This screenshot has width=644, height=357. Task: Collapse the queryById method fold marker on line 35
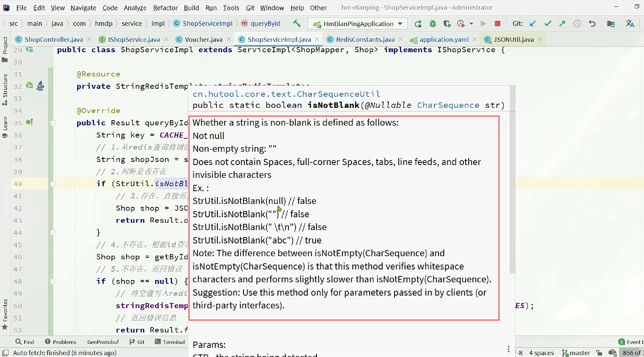pyautogui.click(x=53, y=123)
